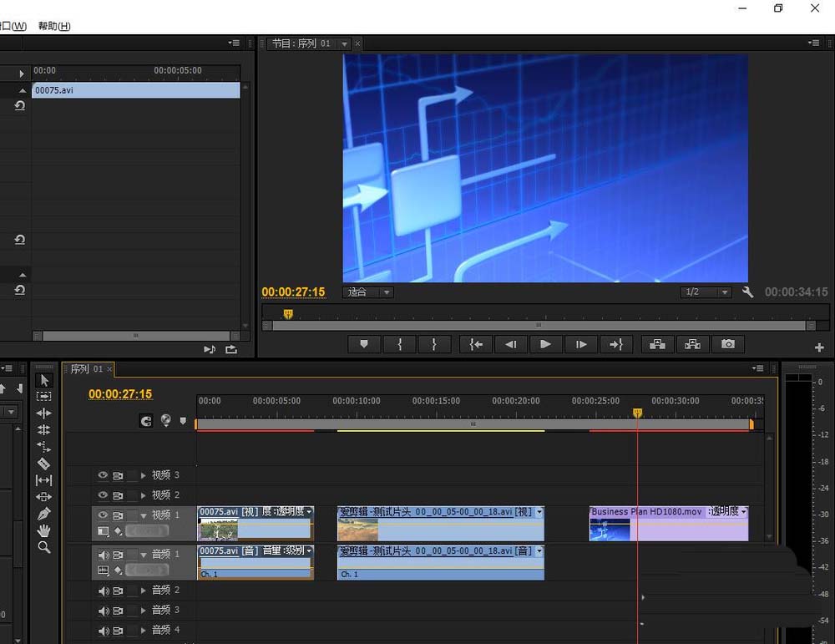The height and width of the screenshot is (644, 835).
Task: Hide Video 2 track output
Action: 103,494
